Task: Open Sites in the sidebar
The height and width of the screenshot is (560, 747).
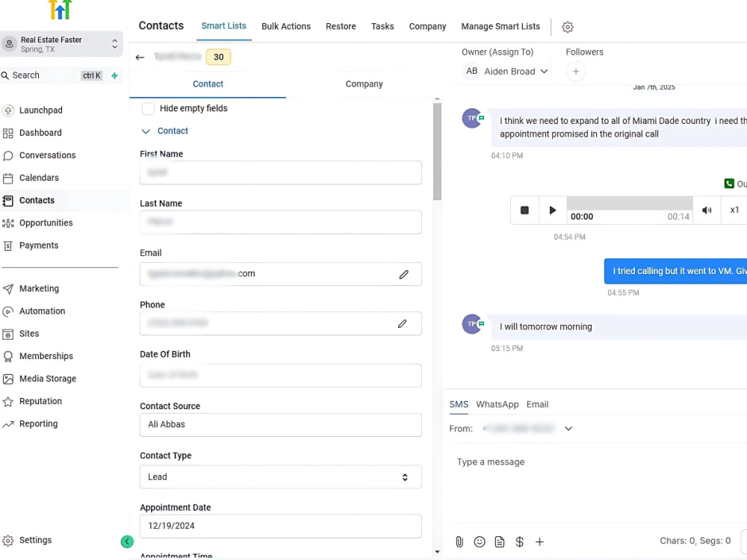Action: point(28,334)
